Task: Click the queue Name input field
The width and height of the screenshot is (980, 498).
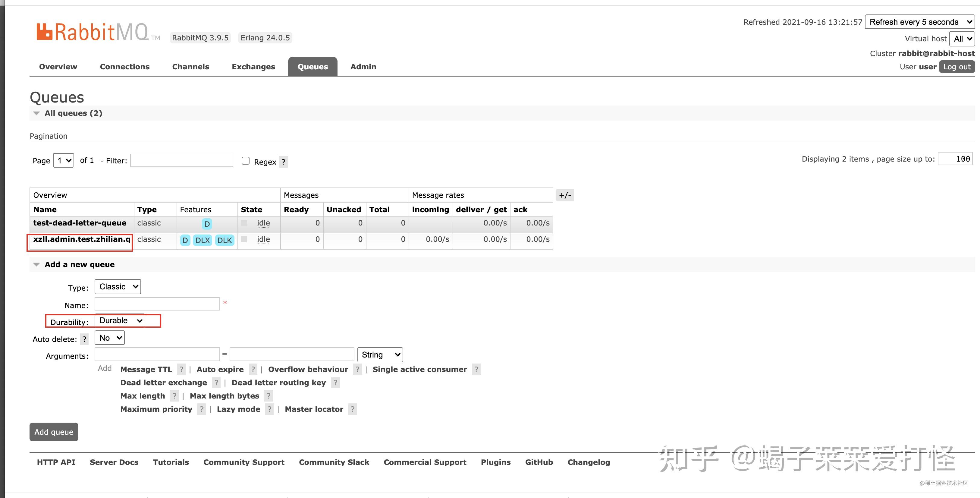Action: tap(157, 304)
